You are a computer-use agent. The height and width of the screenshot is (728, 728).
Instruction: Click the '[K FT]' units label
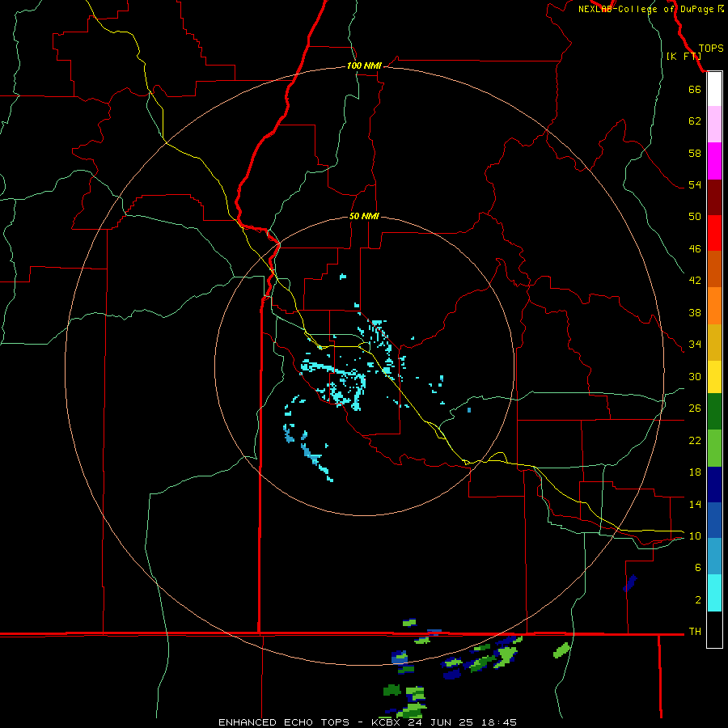click(x=684, y=56)
